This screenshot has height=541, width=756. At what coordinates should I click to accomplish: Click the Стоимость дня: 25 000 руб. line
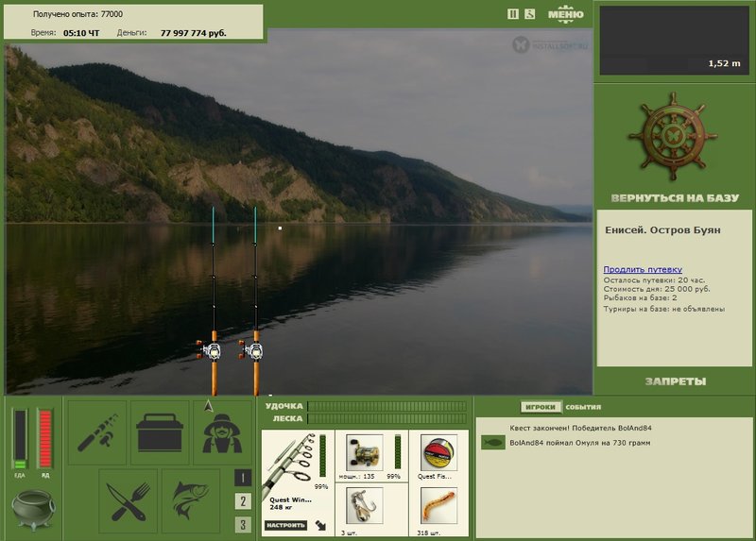click(x=657, y=289)
